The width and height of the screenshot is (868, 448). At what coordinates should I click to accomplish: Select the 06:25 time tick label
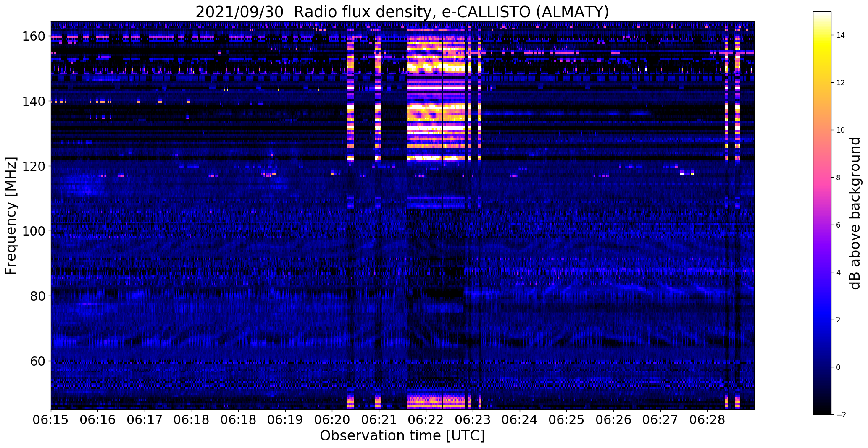pos(566,421)
